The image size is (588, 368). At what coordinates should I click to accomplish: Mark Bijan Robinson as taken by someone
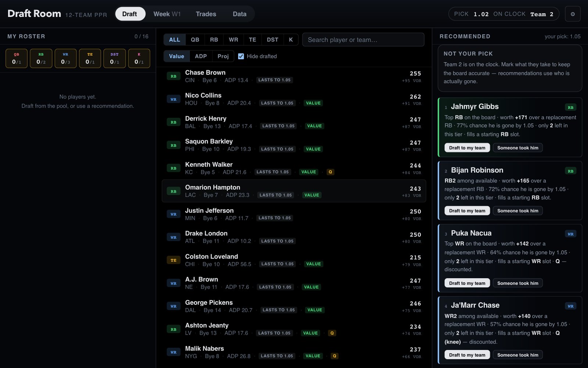(518, 210)
